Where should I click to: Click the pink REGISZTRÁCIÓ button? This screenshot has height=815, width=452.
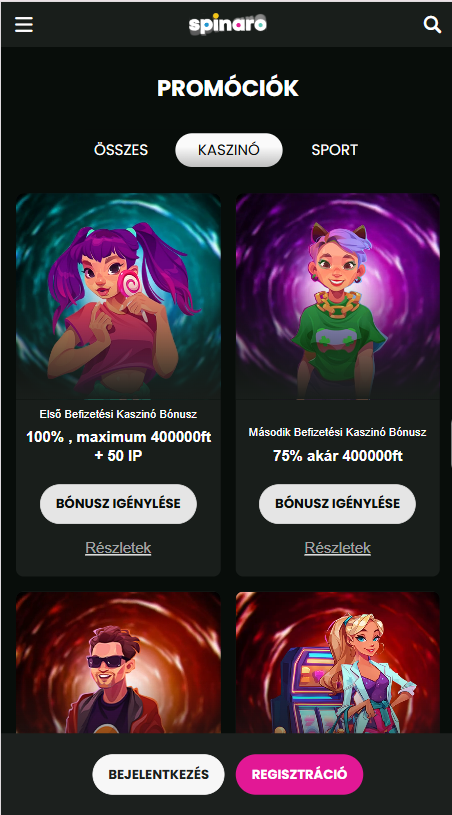coord(299,774)
